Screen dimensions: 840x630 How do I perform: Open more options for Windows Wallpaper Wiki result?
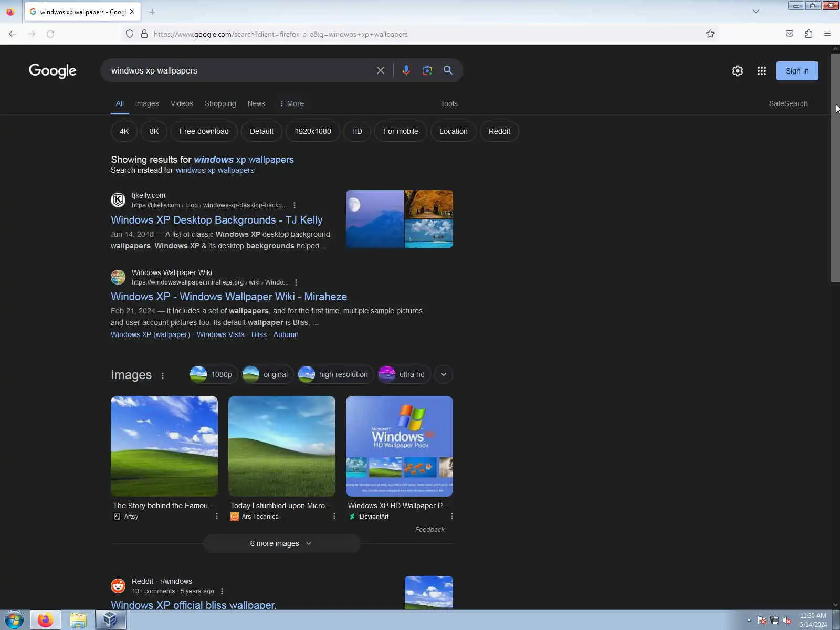[296, 282]
